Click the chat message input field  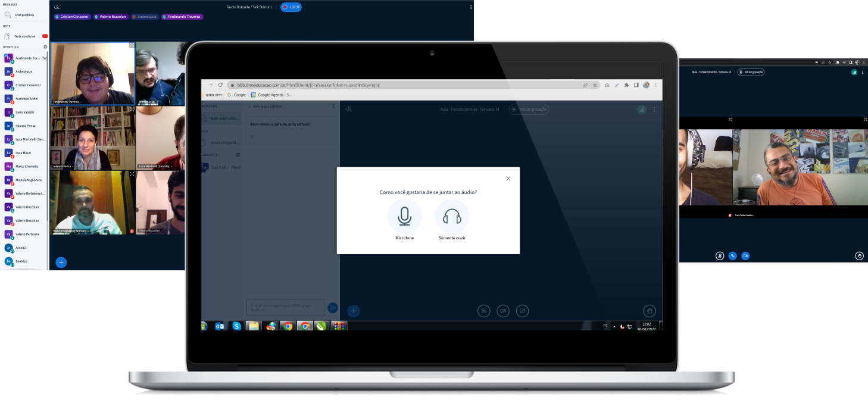pyautogui.click(x=286, y=307)
